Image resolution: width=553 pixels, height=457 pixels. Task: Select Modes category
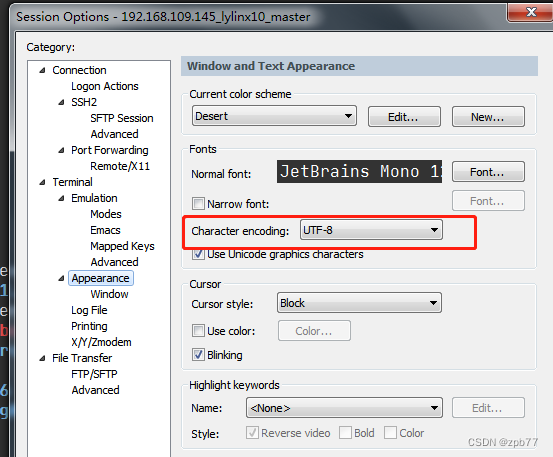pyautogui.click(x=106, y=214)
